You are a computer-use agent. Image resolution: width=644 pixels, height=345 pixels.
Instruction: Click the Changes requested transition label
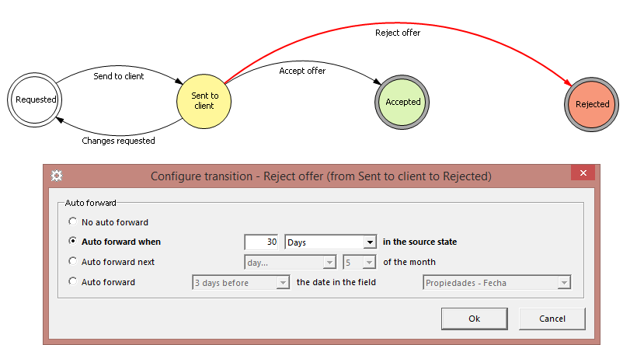(118, 141)
